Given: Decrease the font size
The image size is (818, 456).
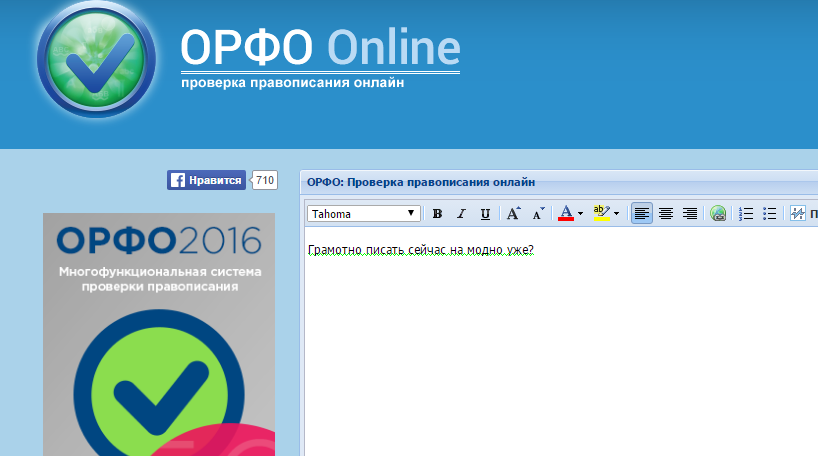Looking at the screenshot, I should [x=538, y=214].
